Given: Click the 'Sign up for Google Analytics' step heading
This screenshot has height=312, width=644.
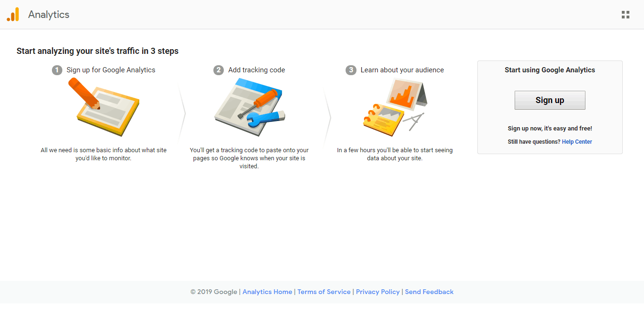Looking at the screenshot, I should pyautogui.click(x=111, y=70).
